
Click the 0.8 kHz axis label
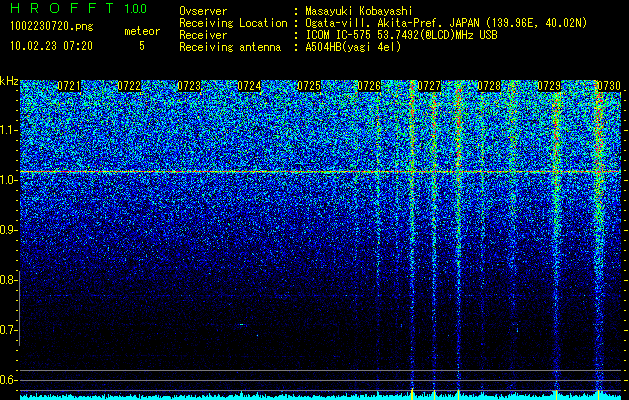pyautogui.click(x=9, y=280)
